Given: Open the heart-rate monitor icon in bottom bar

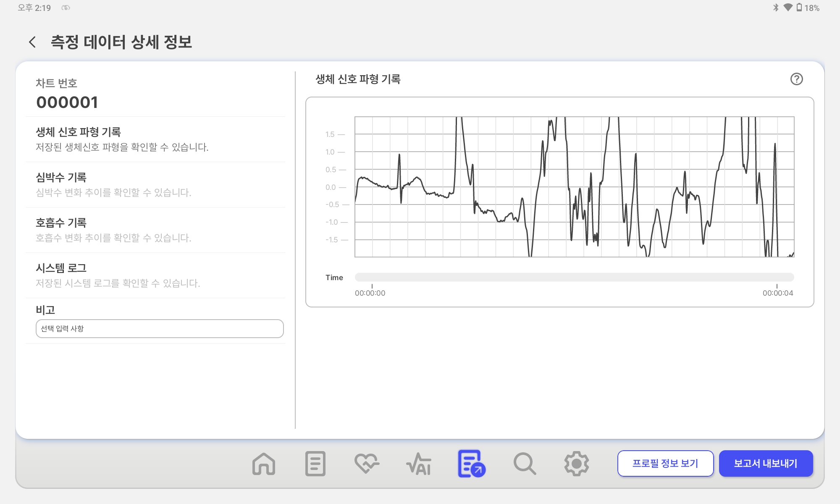Looking at the screenshot, I should (367, 464).
